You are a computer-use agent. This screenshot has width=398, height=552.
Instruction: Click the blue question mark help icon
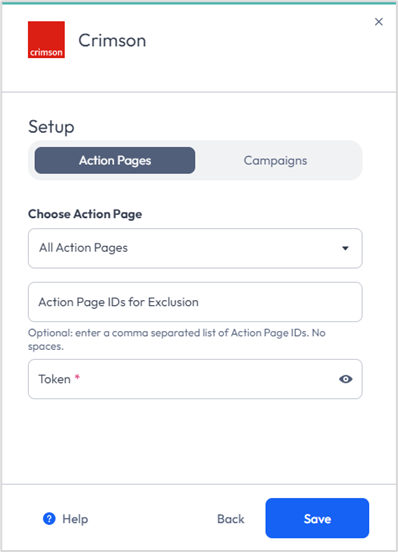tap(49, 519)
